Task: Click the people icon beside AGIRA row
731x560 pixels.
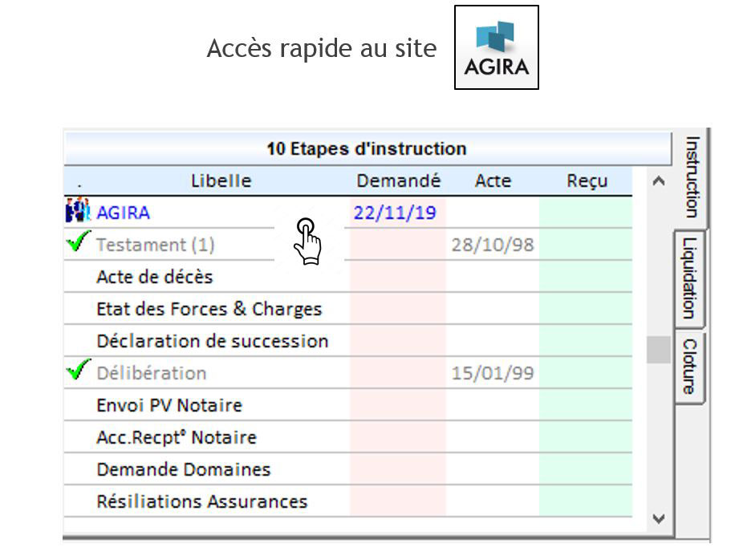Action: tap(77, 210)
